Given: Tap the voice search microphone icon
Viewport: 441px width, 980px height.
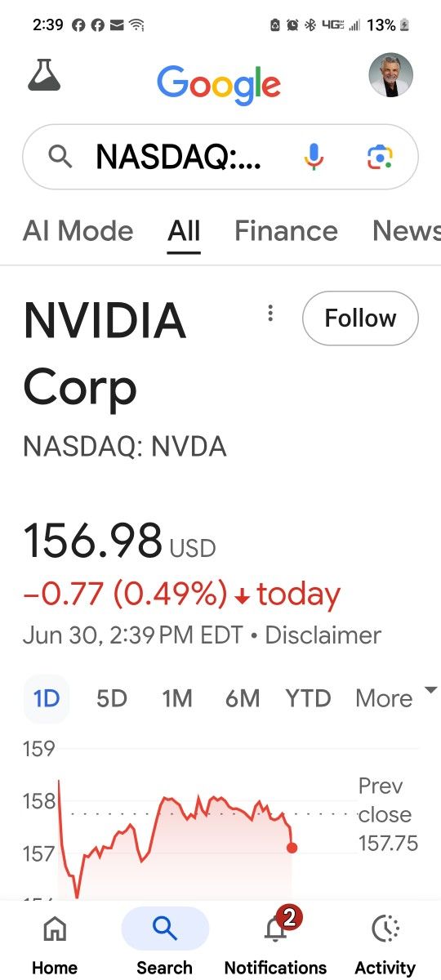Looking at the screenshot, I should pos(314,156).
